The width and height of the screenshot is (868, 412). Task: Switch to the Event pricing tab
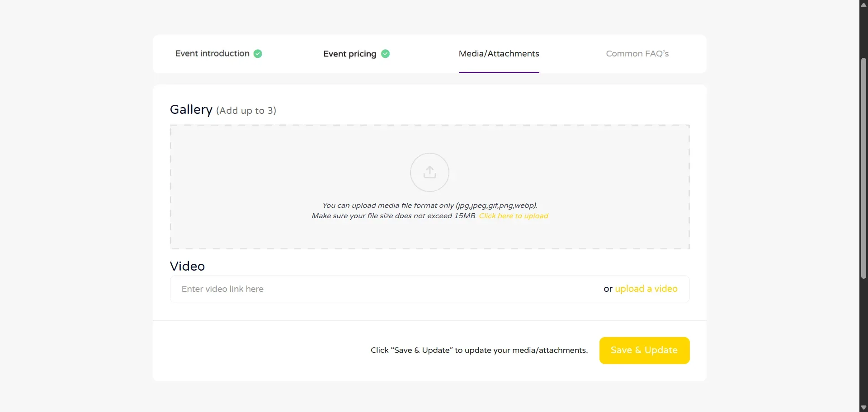pyautogui.click(x=349, y=54)
